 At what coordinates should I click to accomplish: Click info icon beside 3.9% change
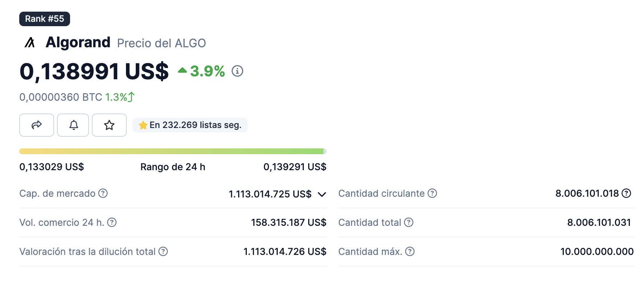pyautogui.click(x=237, y=71)
